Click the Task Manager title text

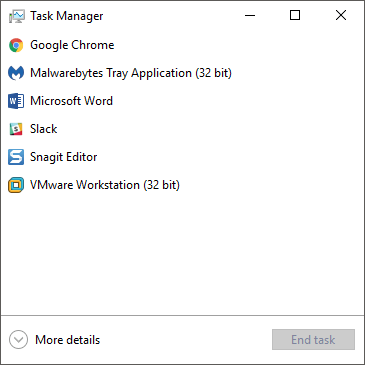(67, 16)
